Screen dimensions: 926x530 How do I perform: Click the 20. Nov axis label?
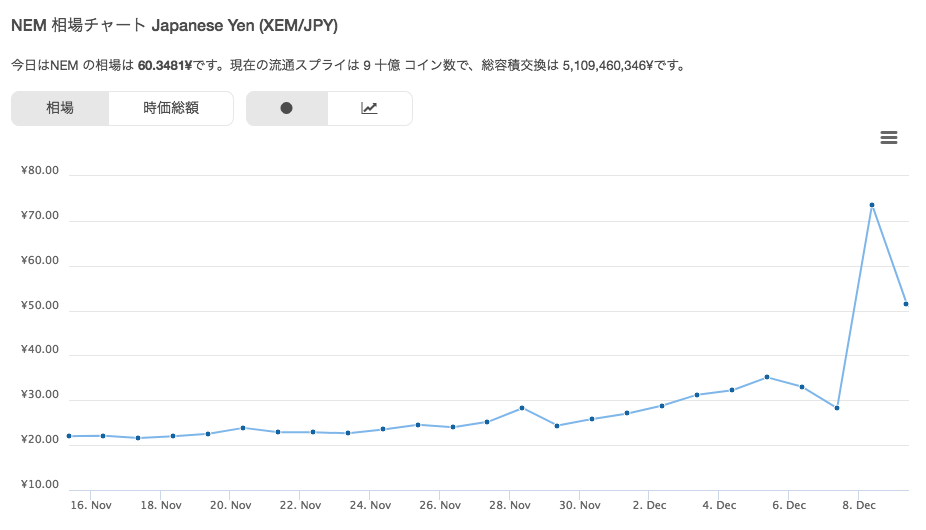pyautogui.click(x=230, y=505)
